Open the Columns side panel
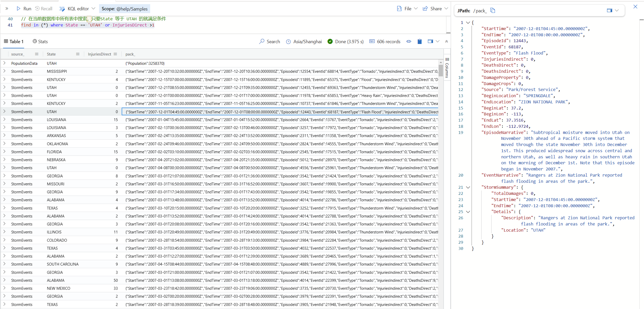The width and height of the screenshot is (644, 309). click(447, 68)
